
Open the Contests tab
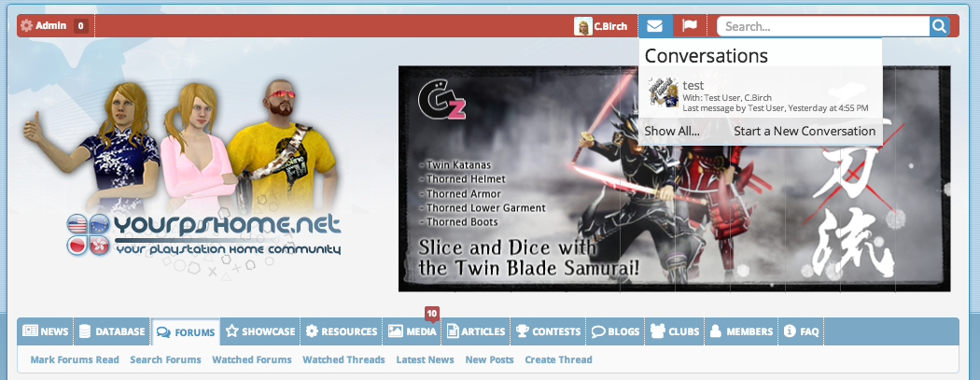(548, 331)
